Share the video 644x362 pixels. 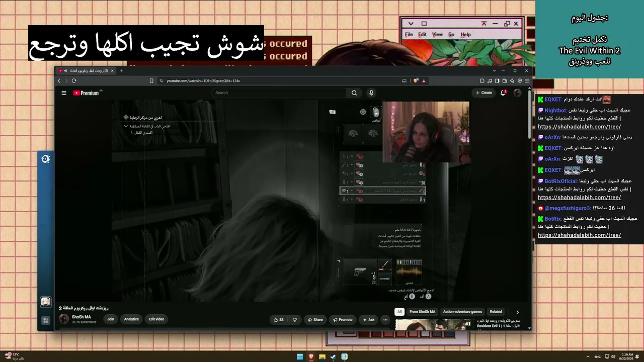click(x=315, y=320)
